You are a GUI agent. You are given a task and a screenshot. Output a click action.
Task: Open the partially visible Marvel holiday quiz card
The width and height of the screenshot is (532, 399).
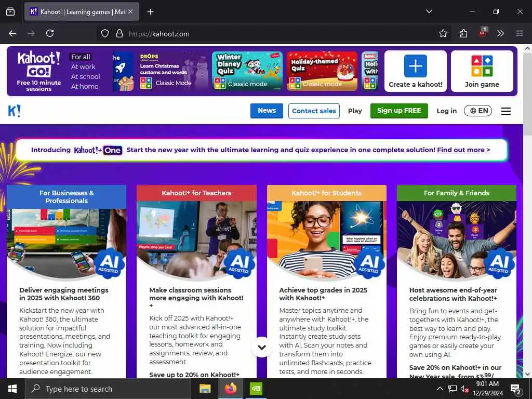[370, 71]
